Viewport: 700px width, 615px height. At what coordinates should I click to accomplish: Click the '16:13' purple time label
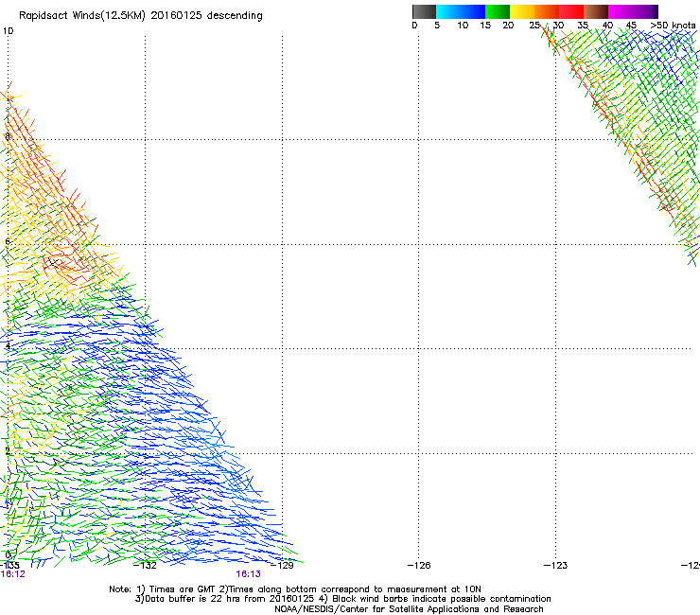[x=248, y=574]
